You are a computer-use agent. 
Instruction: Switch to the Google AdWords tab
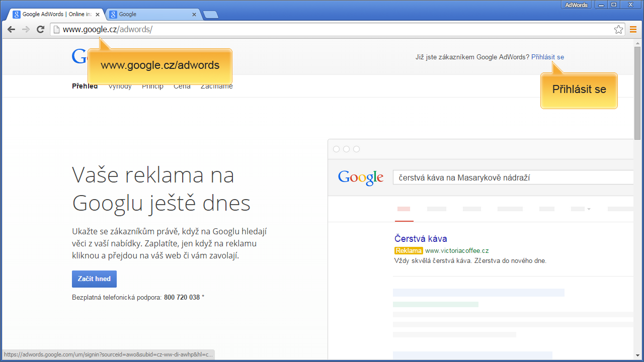[x=56, y=15]
